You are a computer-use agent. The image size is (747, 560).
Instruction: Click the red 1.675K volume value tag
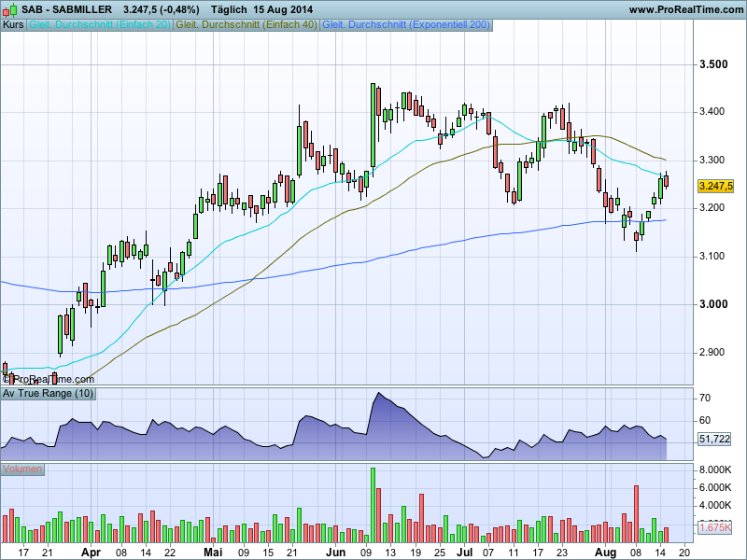pos(715,527)
